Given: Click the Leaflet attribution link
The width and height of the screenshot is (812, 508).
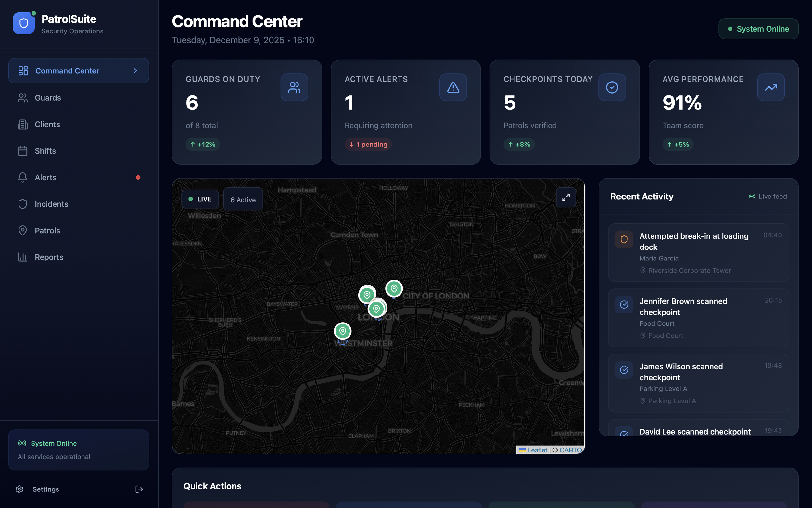Looking at the screenshot, I should click(537, 450).
